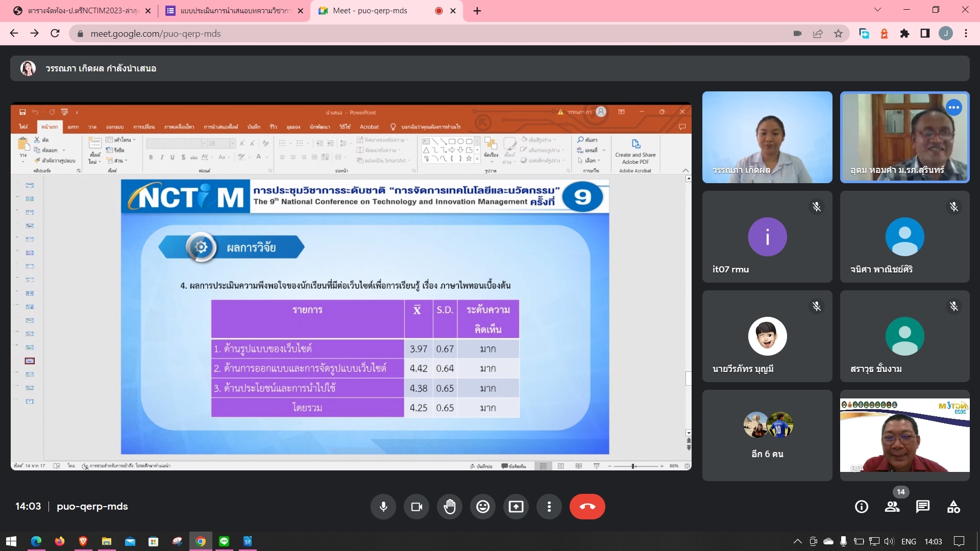Reload the Meet page
Screen dimensions: 980x551
point(55,34)
